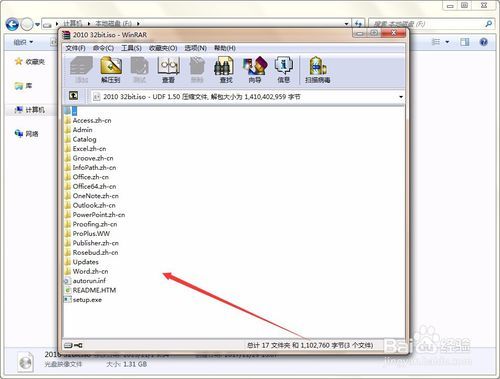Select the Office.zh-cn folder
This screenshot has height=379, width=500.
point(87,177)
